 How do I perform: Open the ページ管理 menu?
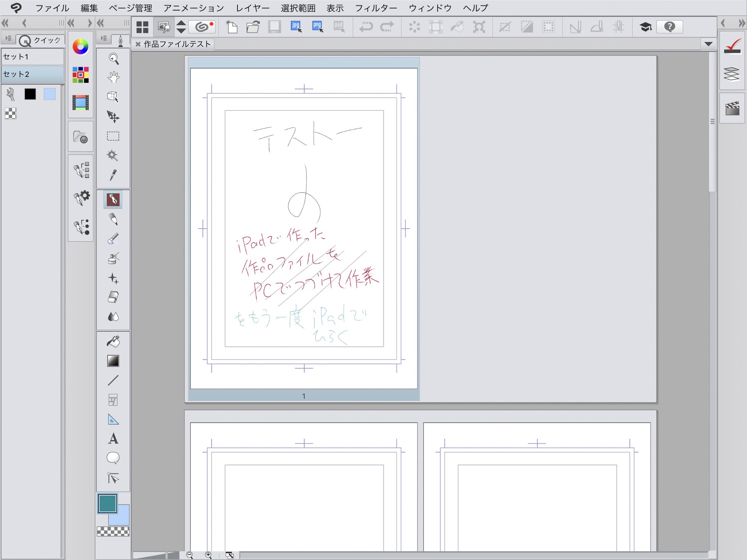tap(130, 8)
